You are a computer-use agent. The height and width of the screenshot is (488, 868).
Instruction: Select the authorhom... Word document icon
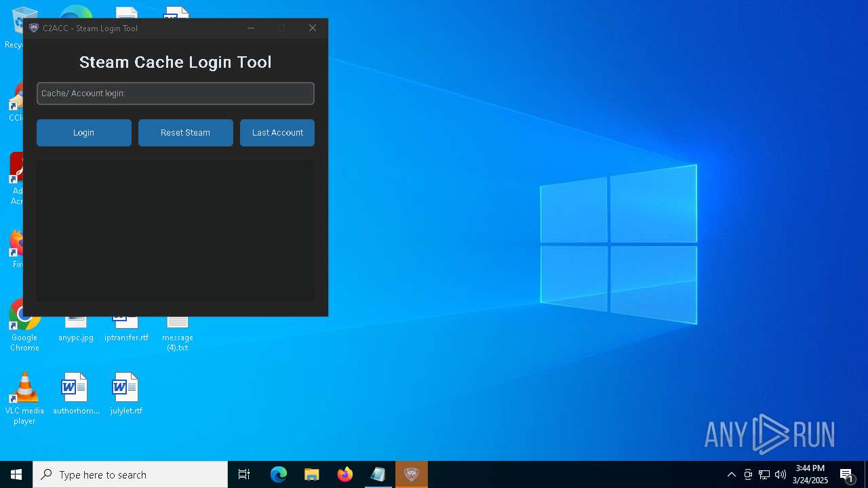pyautogui.click(x=76, y=394)
